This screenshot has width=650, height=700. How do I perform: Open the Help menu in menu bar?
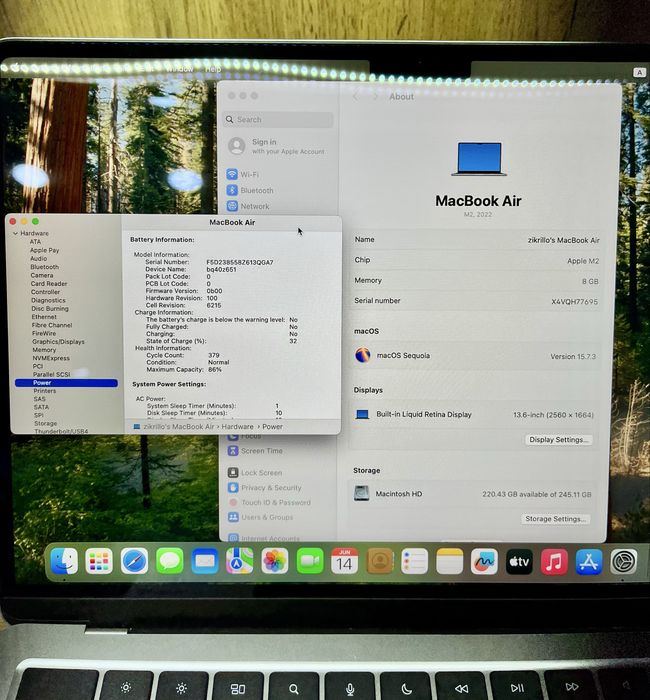click(213, 69)
